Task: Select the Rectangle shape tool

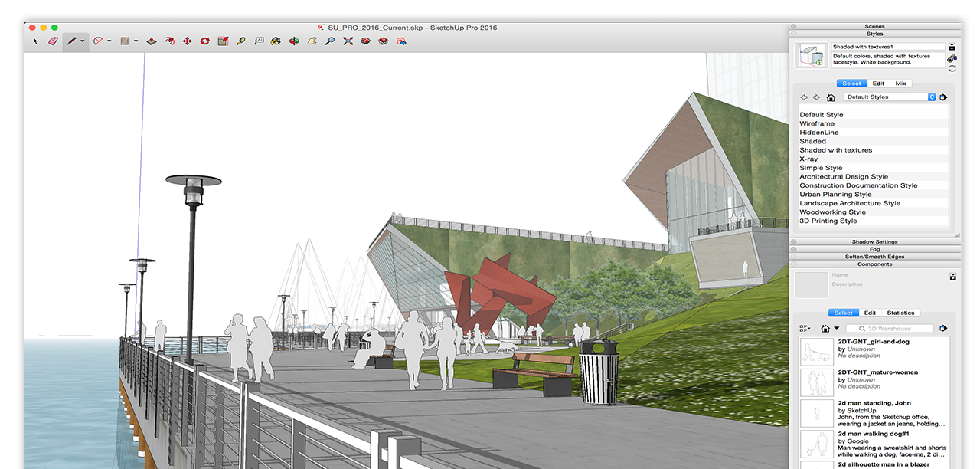Action: point(124,41)
